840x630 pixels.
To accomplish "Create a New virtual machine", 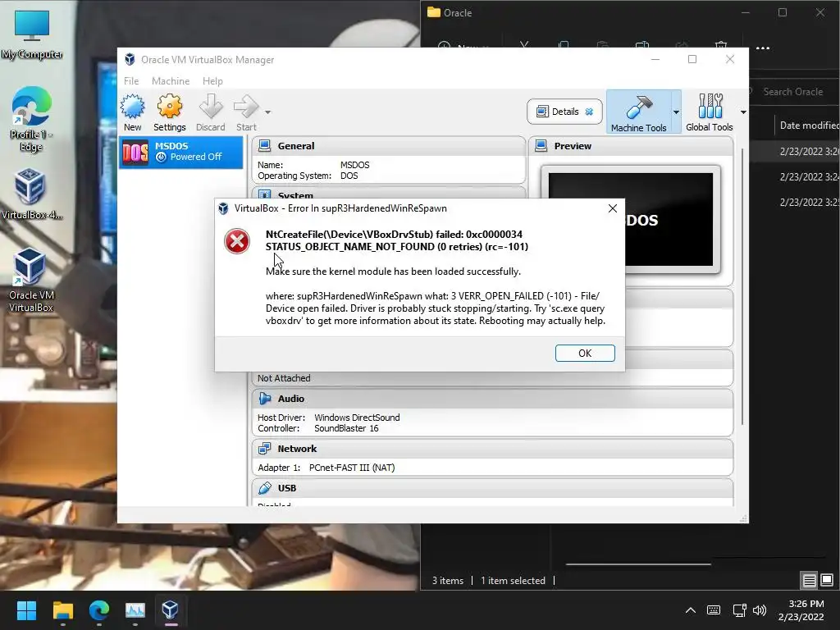I will pos(132,112).
